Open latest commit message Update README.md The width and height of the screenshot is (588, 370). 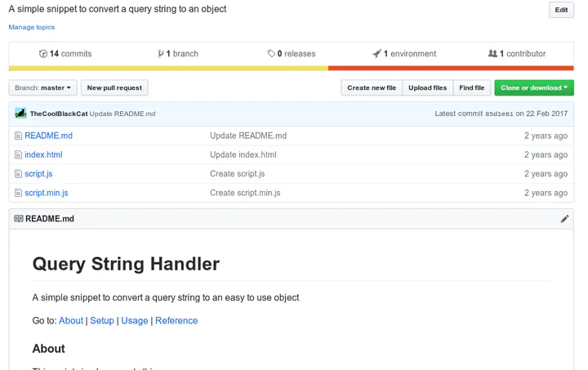pos(122,114)
